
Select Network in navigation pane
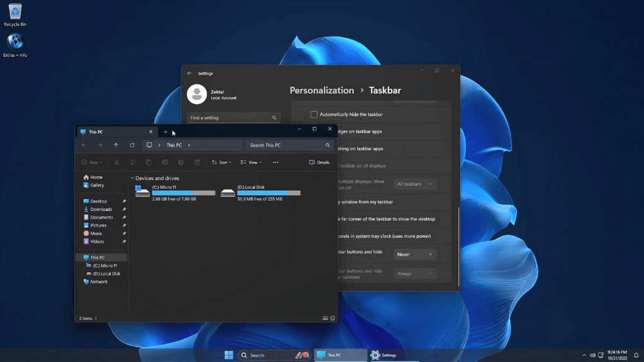[96, 282]
